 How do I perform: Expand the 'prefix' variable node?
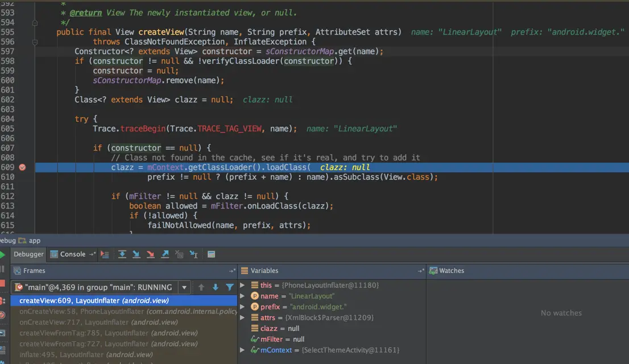[242, 307]
